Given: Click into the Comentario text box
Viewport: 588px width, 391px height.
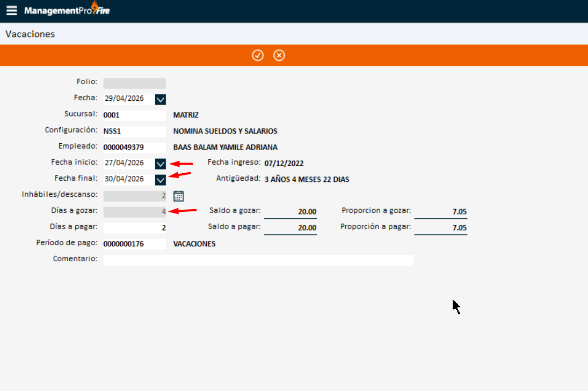Looking at the screenshot, I should (x=258, y=260).
